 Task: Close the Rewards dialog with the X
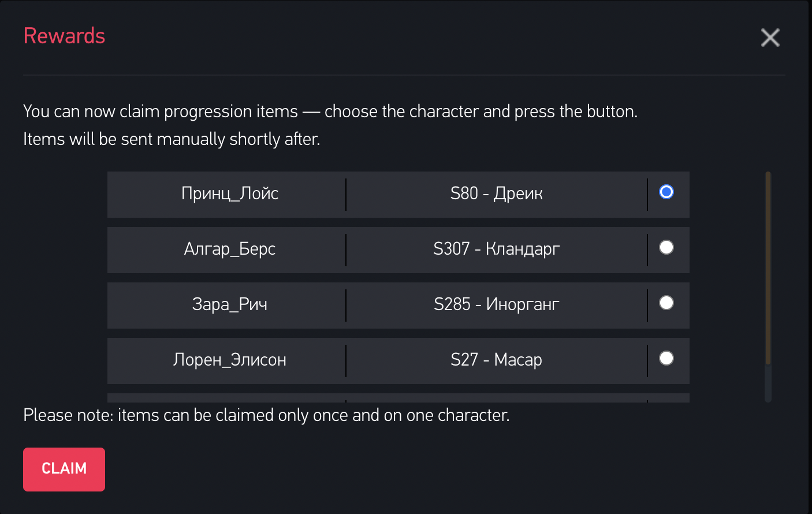(770, 38)
